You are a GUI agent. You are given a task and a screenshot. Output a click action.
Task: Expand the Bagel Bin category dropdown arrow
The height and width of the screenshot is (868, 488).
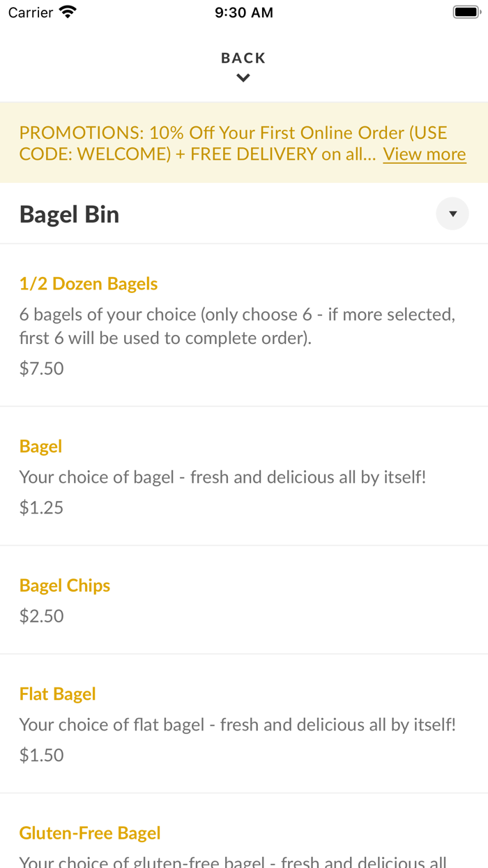[452, 214]
